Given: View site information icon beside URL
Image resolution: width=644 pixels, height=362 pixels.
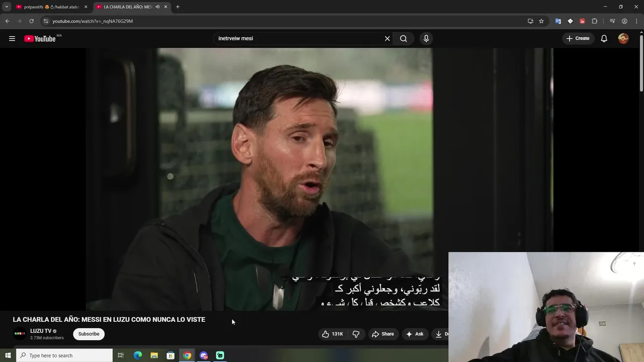Looking at the screenshot, I should pyautogui.click(x=46, y=21).
